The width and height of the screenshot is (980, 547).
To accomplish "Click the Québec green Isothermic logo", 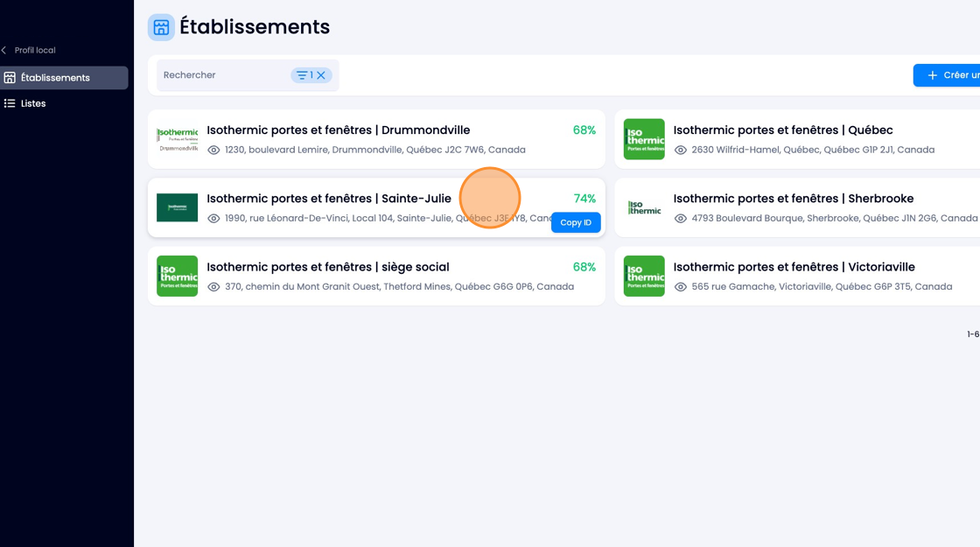I will click(644, 139).
